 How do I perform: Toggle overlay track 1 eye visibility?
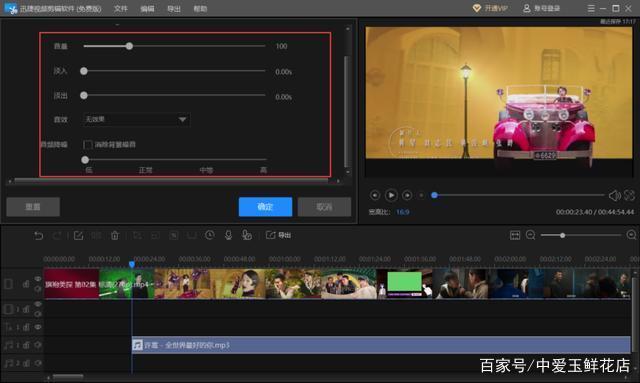pos(38,304)
